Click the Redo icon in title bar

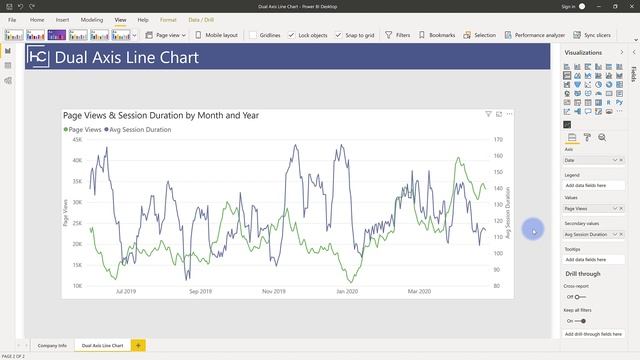(x=32, y=7)
